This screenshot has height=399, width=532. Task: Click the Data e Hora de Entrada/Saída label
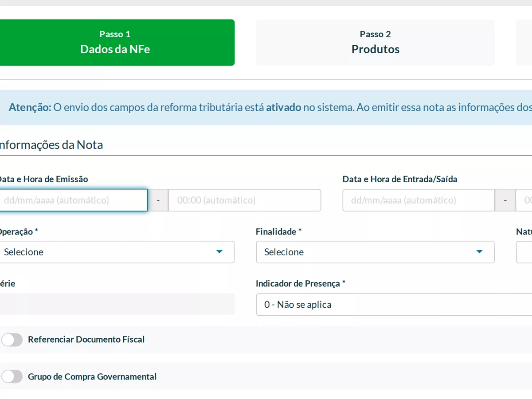click(400, 180)
